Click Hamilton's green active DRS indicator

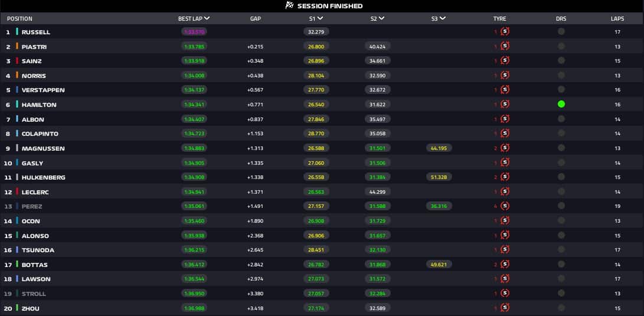(x=561, y=105)
